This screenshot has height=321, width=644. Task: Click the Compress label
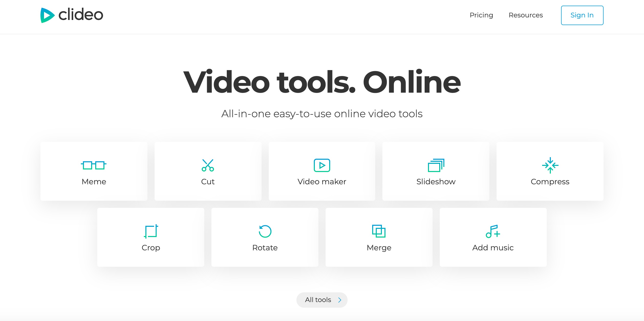coord(550,181)
